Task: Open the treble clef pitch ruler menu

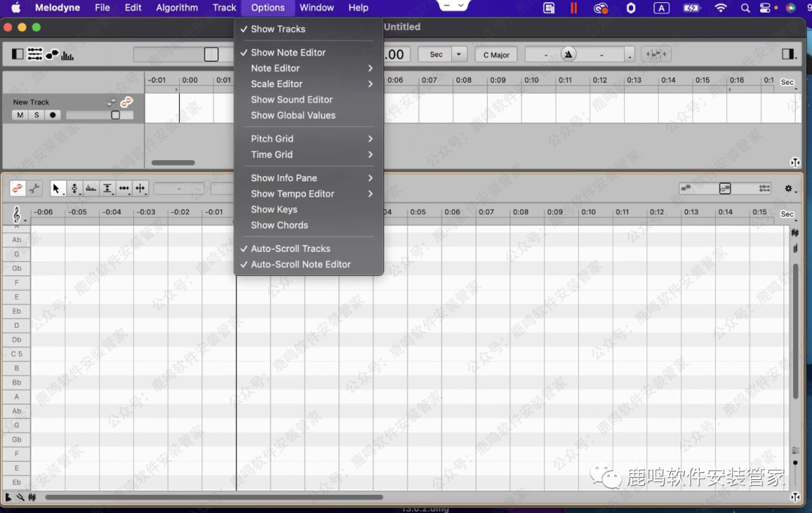Action: [17, 215]
